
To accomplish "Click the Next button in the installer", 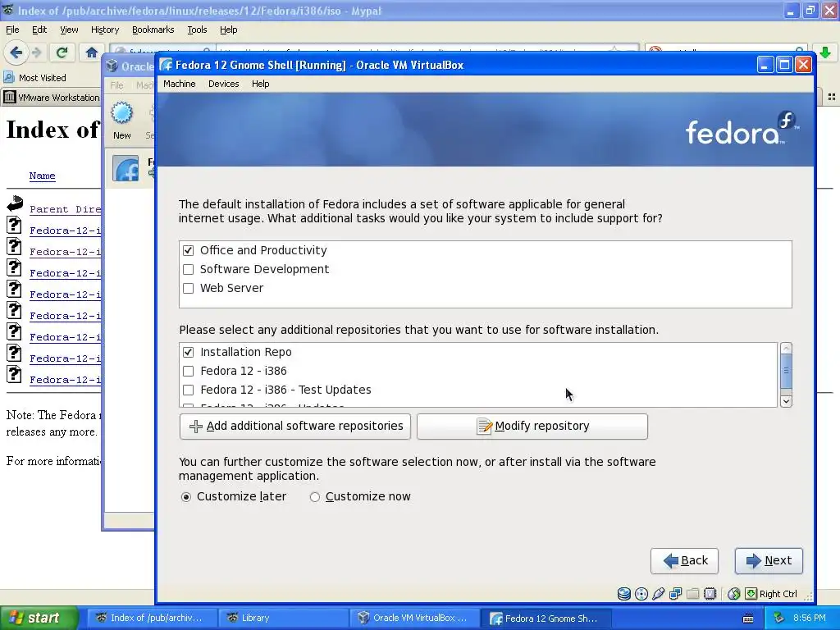I will (769, 560).
